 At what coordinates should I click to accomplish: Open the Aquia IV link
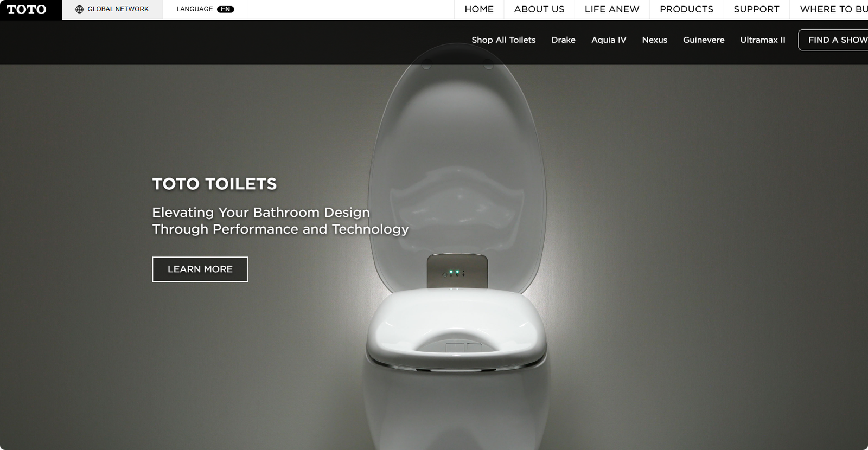[609, 40]
